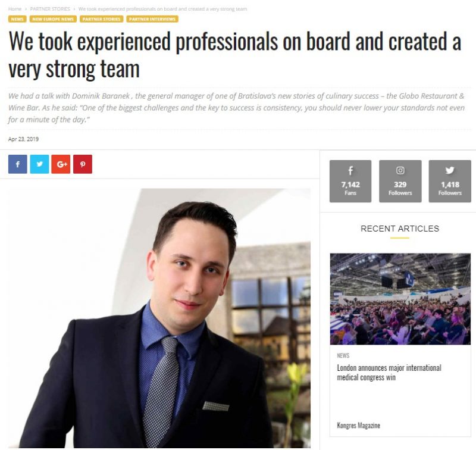
Task: Open the PARTNER INTERVIEWS tag
Action: click(x=152, y=19)
